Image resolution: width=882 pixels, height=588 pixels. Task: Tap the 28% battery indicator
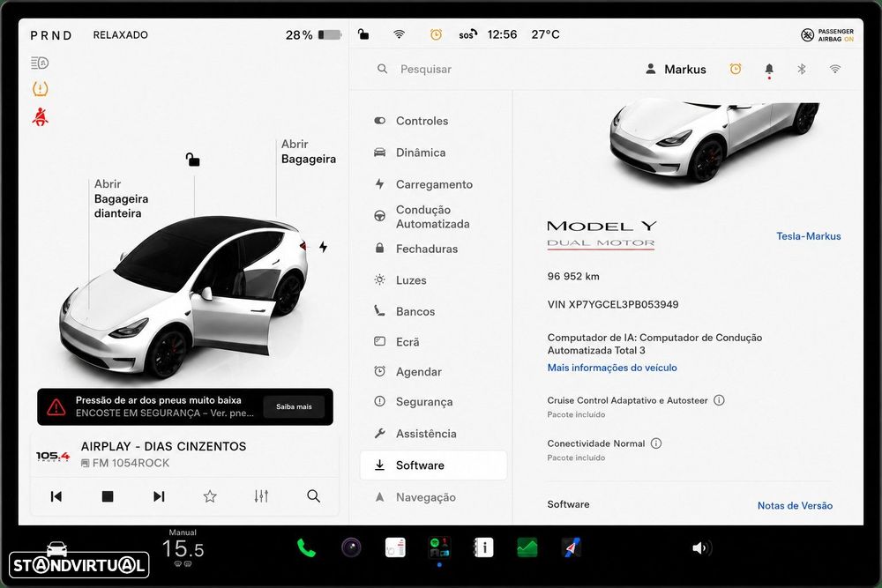point(313,35)
